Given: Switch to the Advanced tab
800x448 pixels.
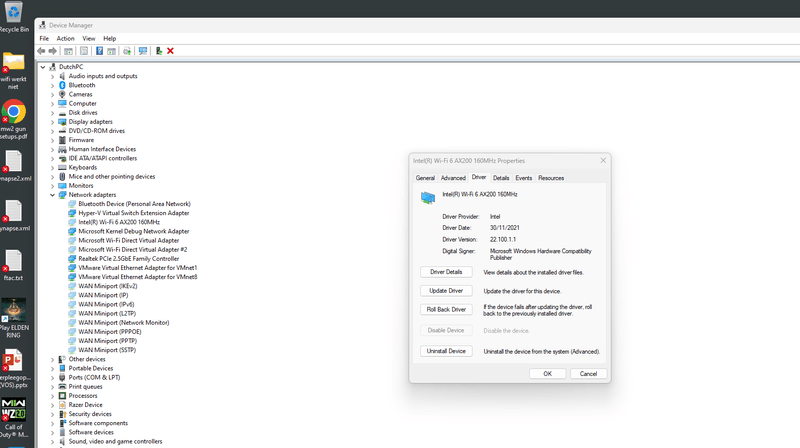Looking at the screenshot, I should point(453,178).
